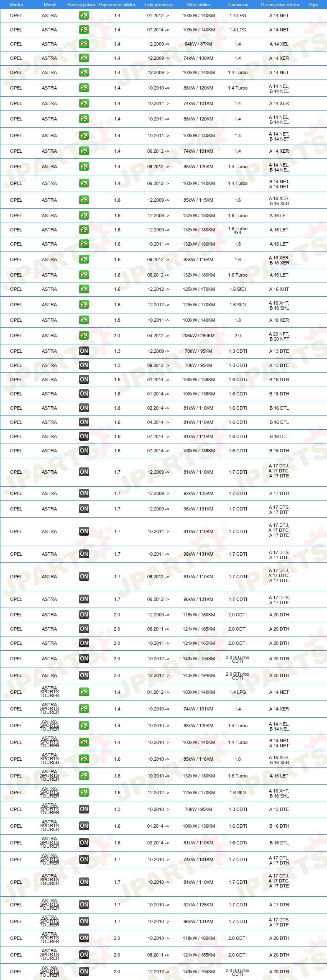The width and height of the screenshot is (327, 980).
Task: Select the Rodzaj paliwa column header
Action: point(81,5)
